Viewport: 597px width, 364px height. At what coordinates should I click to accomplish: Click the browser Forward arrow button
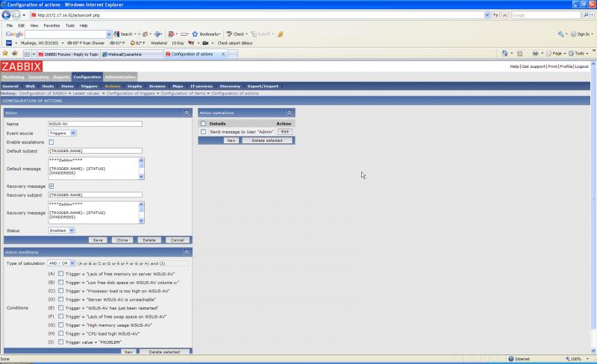tap(16, 15)
